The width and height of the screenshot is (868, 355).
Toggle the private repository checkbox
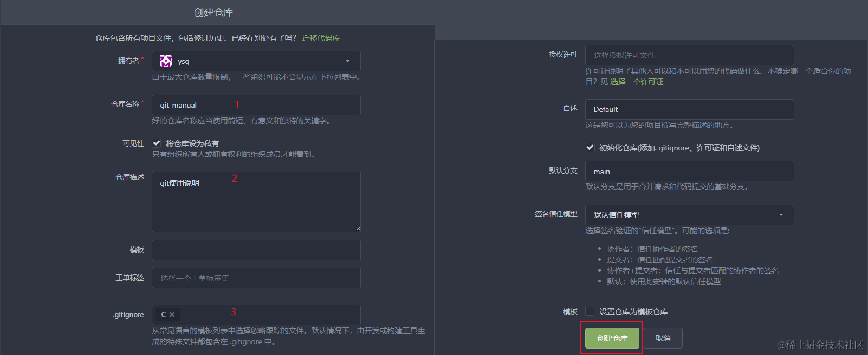click(x=157, y=143)
